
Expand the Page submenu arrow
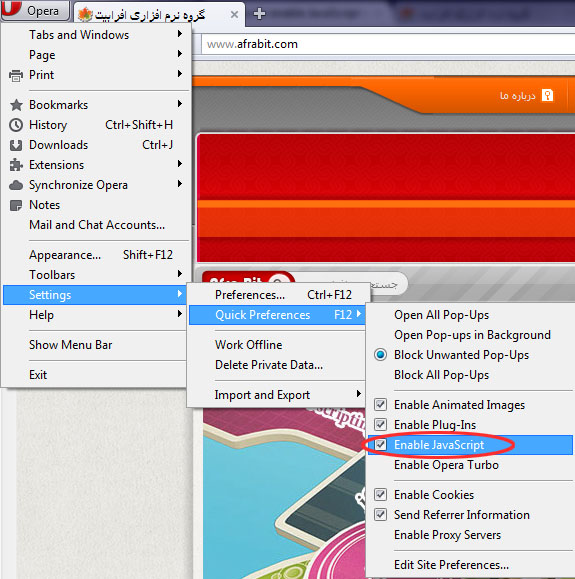click(180, 54)
